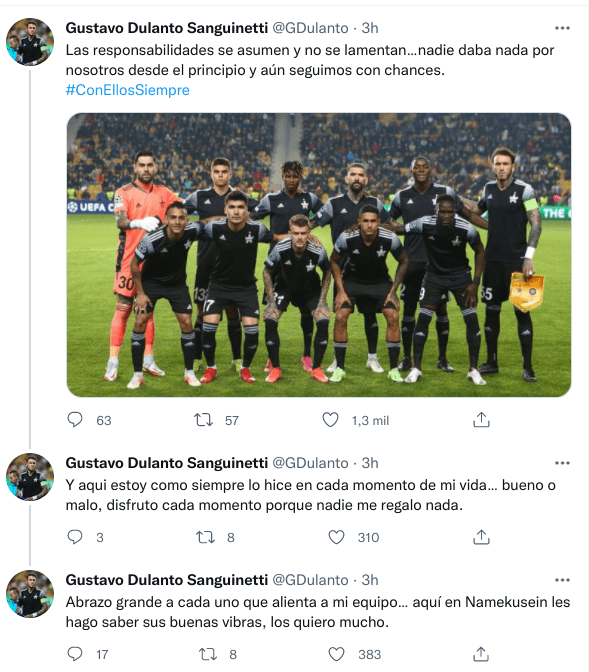This screenshot has width=589, height=672.
Task: Open the team photo image
Action: (x=319, y=255)
